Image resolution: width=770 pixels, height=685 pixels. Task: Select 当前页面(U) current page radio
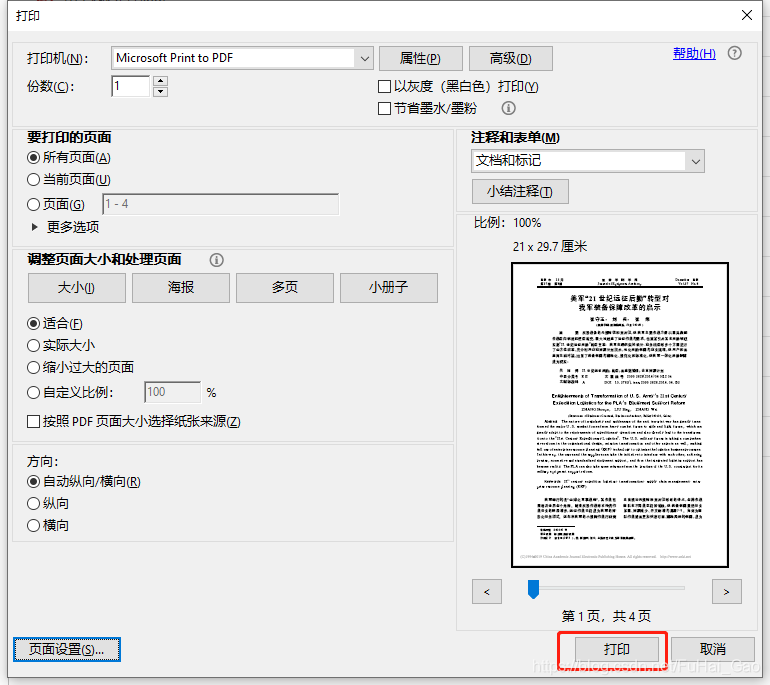(33, 180)
